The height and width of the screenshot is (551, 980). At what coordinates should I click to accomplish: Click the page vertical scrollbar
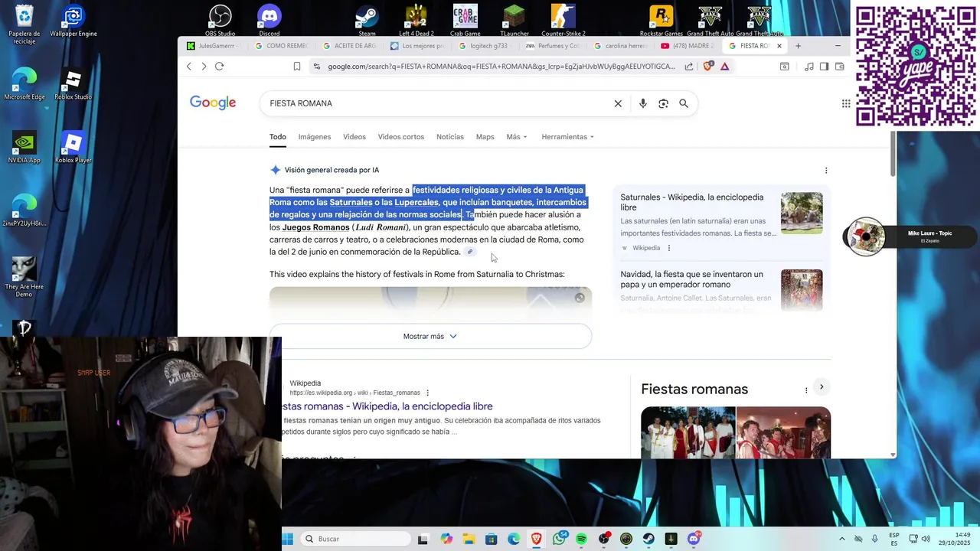893,153
